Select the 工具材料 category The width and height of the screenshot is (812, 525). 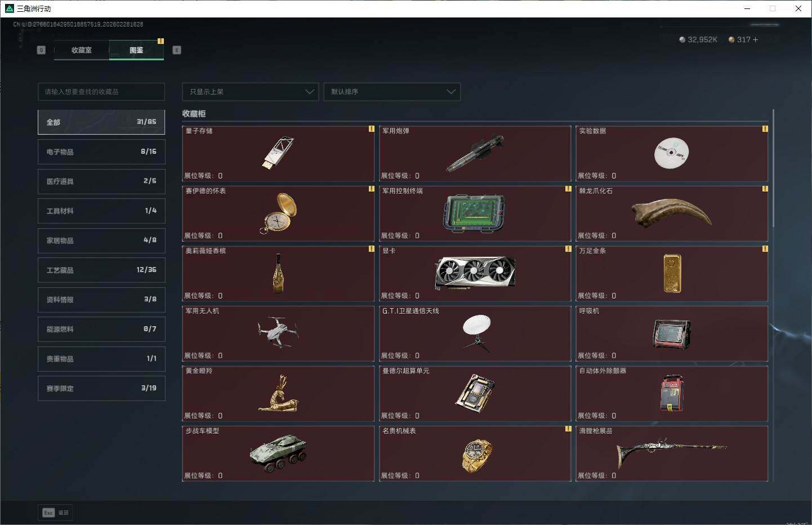tap(101, 211)
